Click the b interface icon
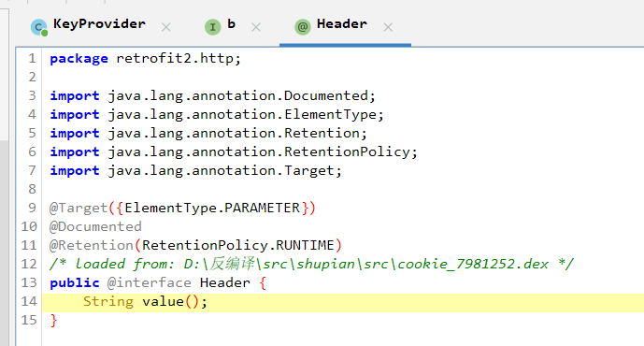Image resolution: width=644 pixels, height=346 pixels. 213,27
